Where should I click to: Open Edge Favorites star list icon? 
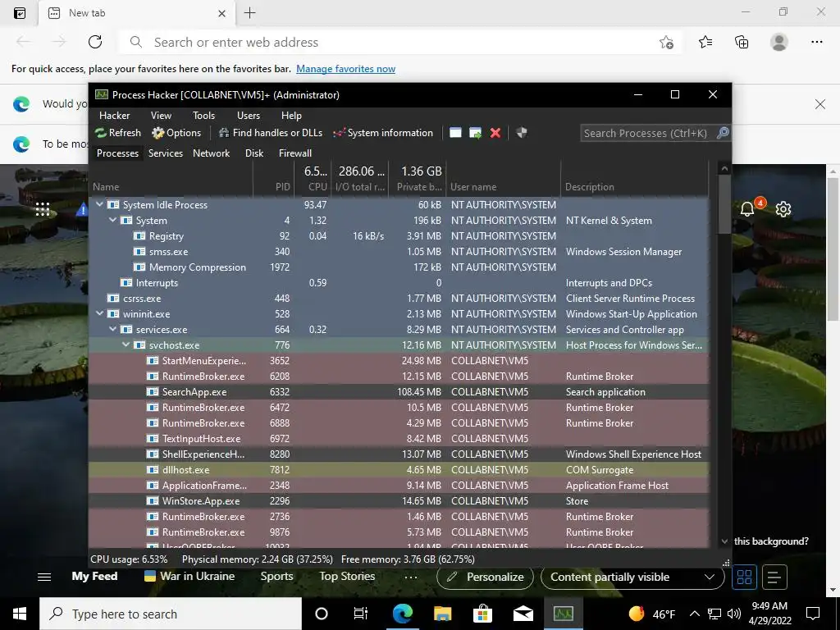click(705, 42)
